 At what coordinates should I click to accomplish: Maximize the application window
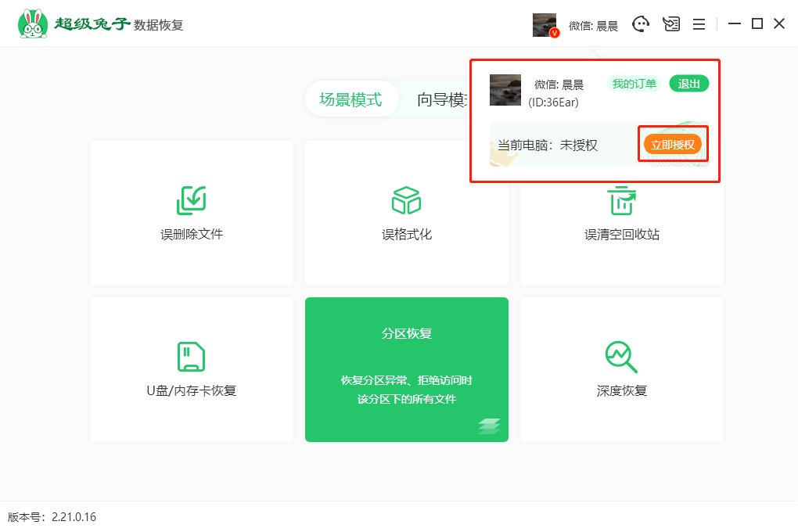757,24
